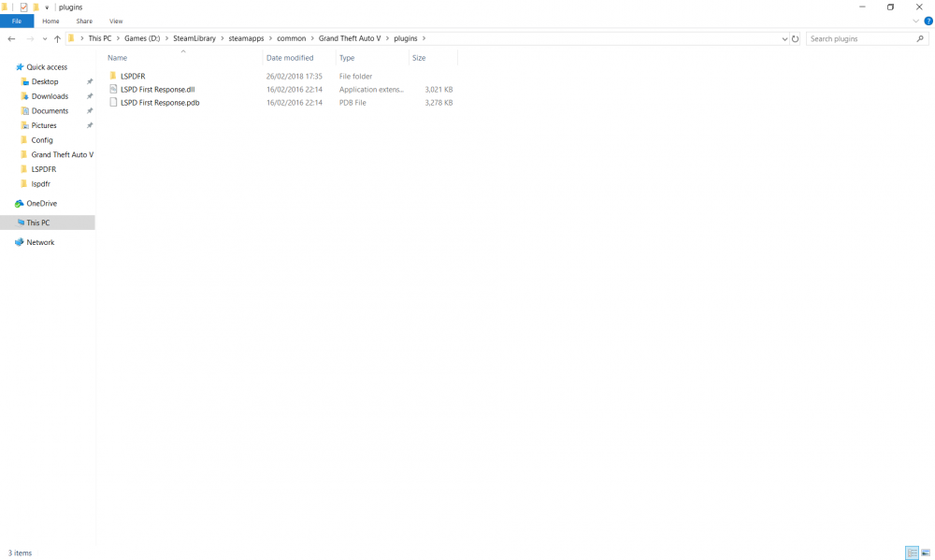Image resolution: width=935 pixels, height=560 pixels.
Task: Open lowercase lspdfr in the navigation pane
Action: pyautogui.click(x=40, y=183)
